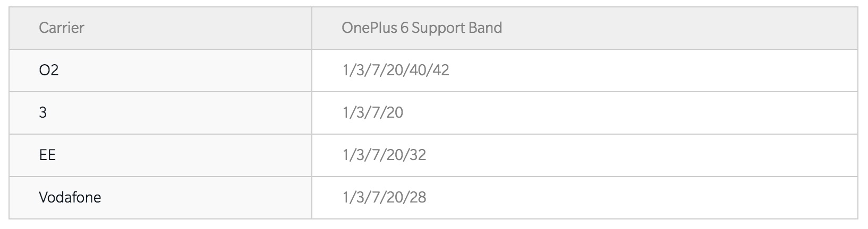The height and width of the screenshot is (229, 868).
Task: Select the Vodafone carrier cell
Action: coord(70,197)
